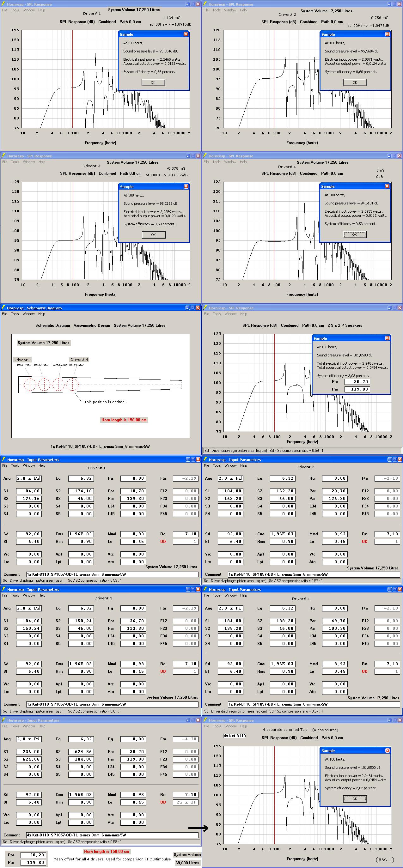This screenshot has width=403, height=868.
Task: Click OK in the Driver# 3 Sample dialog
Action: pos(153,235)
